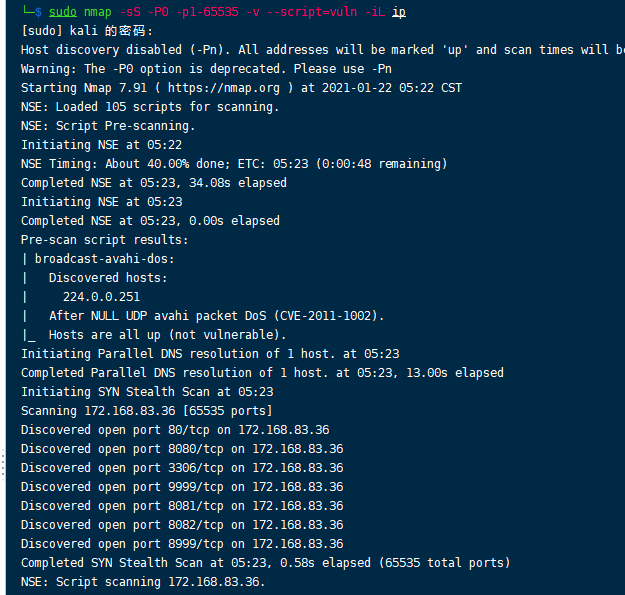Click the open port 8080/tcp line

point(182,449)
